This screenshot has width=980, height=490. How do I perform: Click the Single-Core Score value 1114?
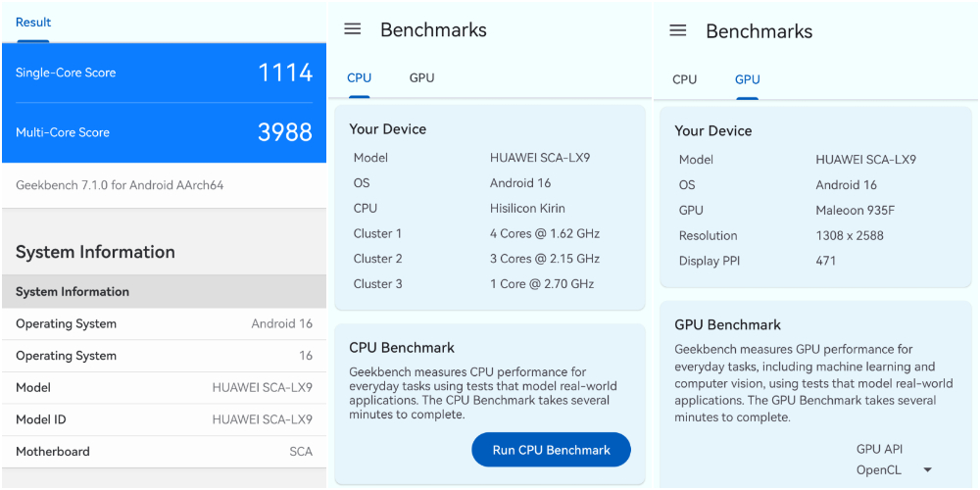[x=285, y=73]
